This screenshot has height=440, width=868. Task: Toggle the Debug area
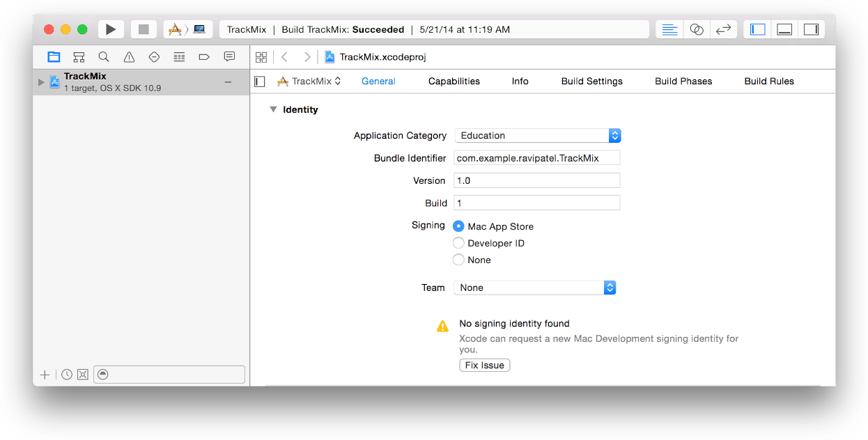coord(784,29)
